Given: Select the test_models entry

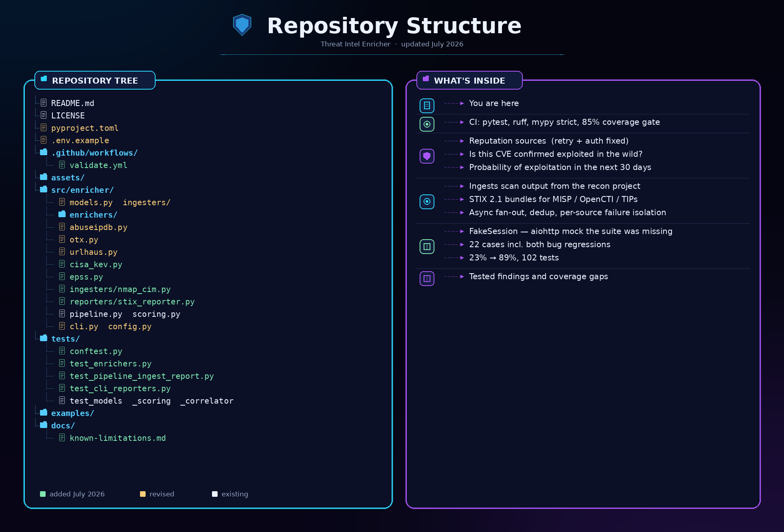Looking at the screenshot, I should pyautogui.click(x=96, y=401).
